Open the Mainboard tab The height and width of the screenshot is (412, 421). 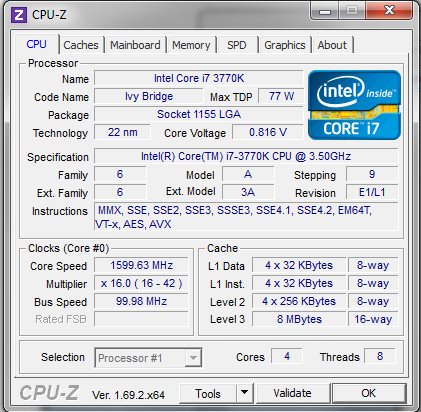tap(135, 45)
